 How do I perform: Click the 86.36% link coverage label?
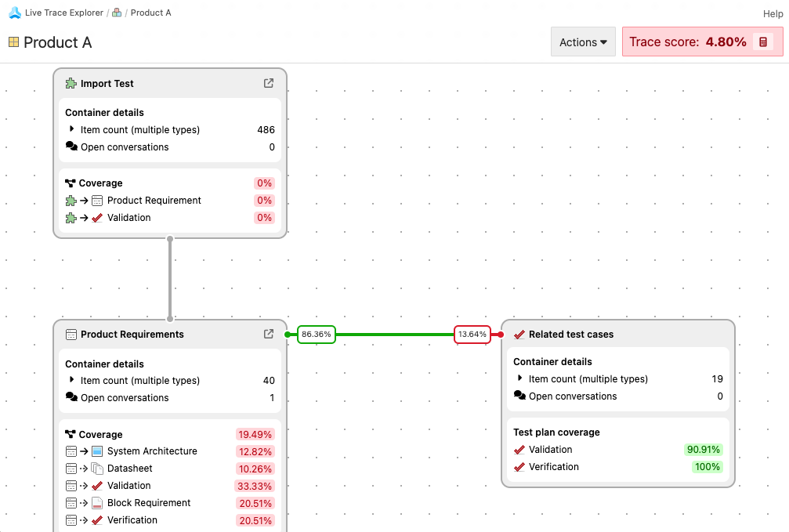pos(316,335)
